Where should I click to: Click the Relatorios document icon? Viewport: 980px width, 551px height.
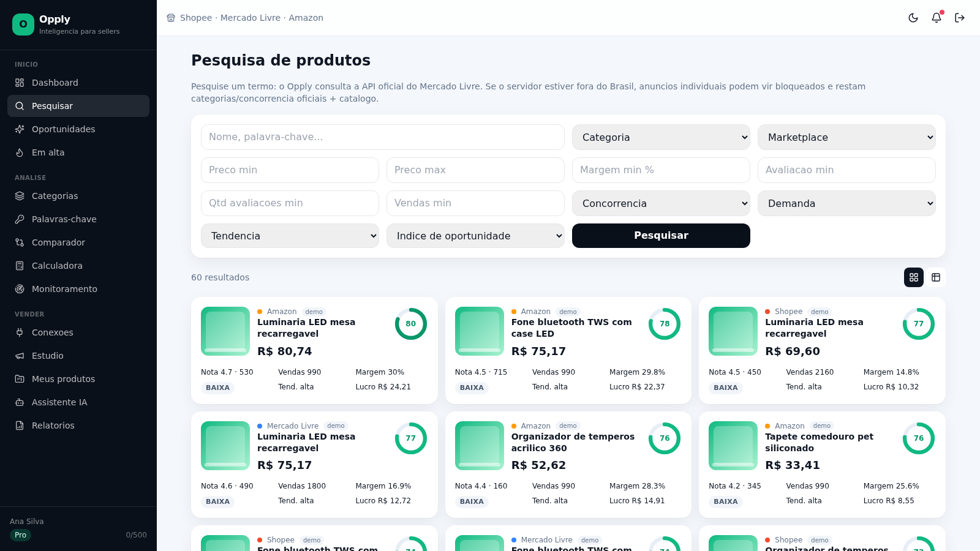coord(20,425)
